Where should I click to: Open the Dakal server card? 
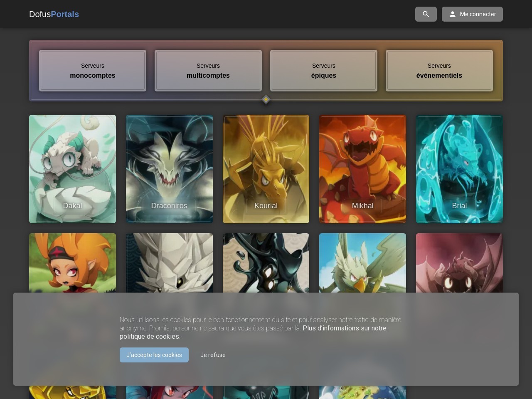click(x=72, y=169)
